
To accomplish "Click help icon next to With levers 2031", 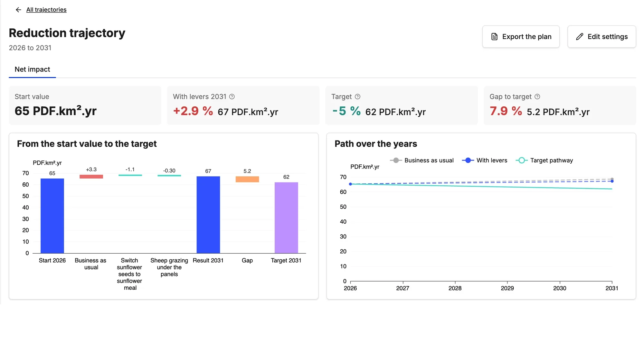I will [x=232, y=97].
